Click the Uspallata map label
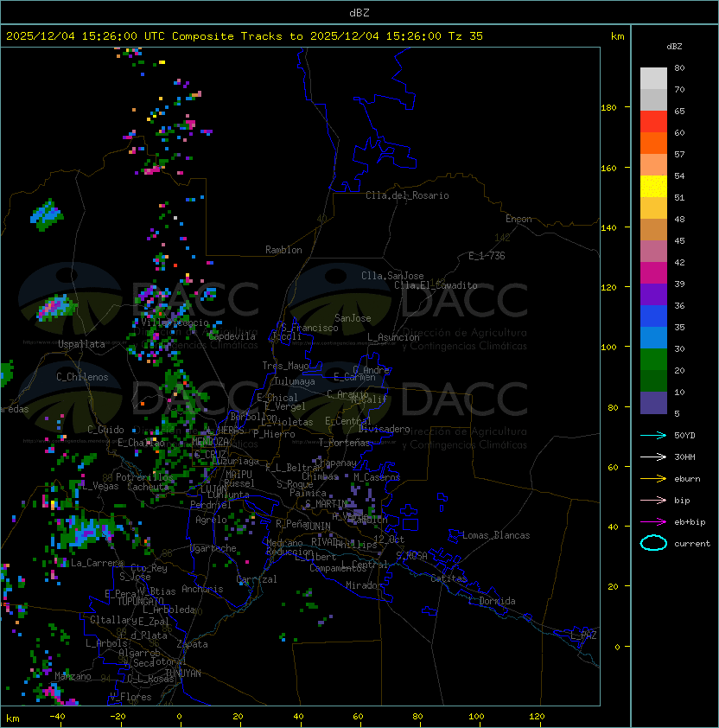Image resolution: width=719 pixels, height=728 pixels. (81, 344)
